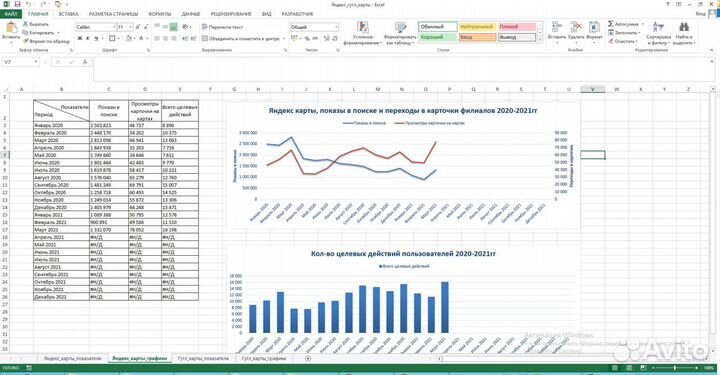Switch to the ДАННЫЕ ribbon tab

point(191,14)
